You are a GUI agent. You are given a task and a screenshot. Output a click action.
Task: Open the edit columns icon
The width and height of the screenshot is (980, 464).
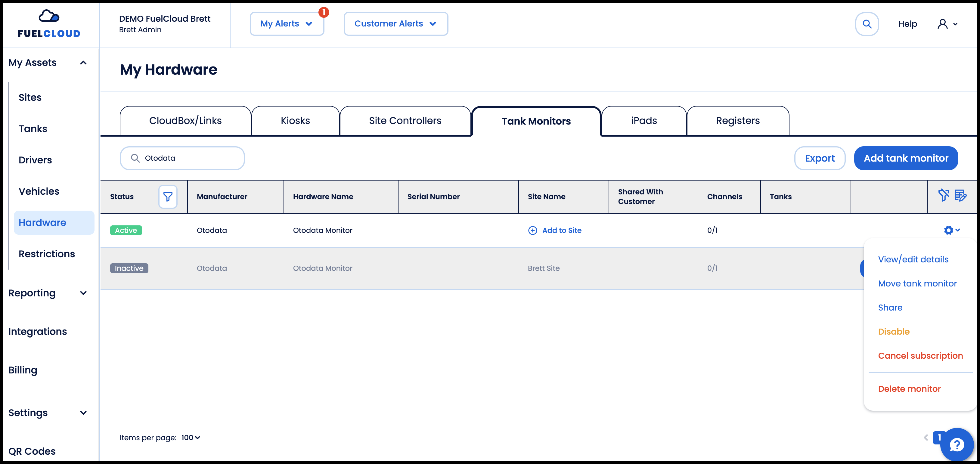[960, 196]
